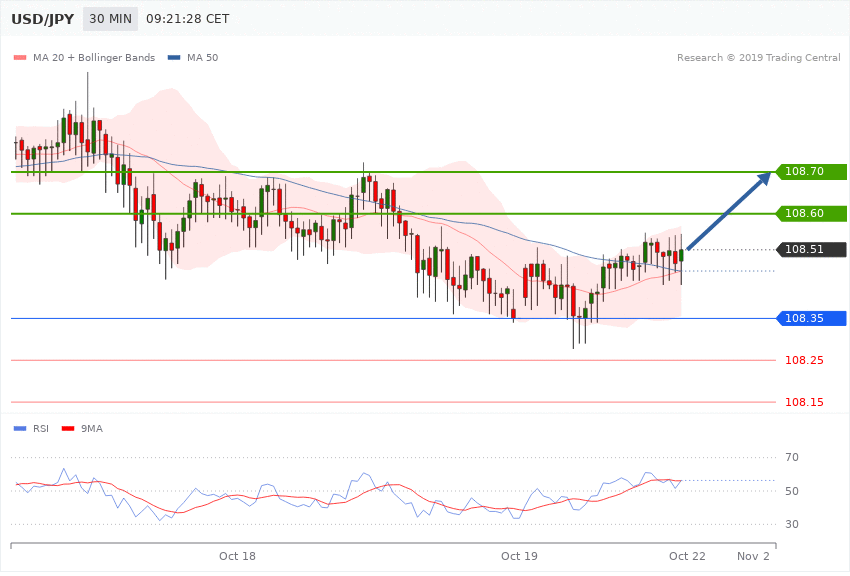The height and width of the screenshot is (576, 850).
Task: Click the 108.51 current price tag
Action: tap(811, 249)
